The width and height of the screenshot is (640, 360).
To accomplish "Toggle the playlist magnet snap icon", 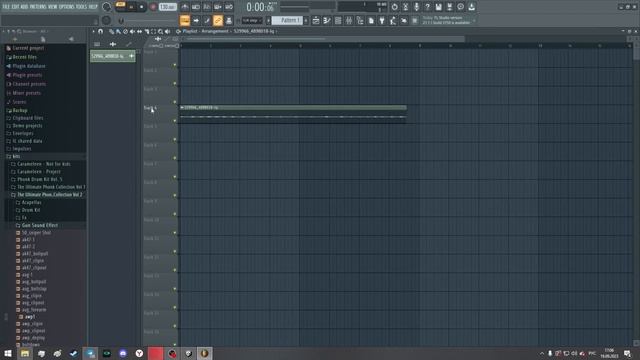I will tap(100, 31).
